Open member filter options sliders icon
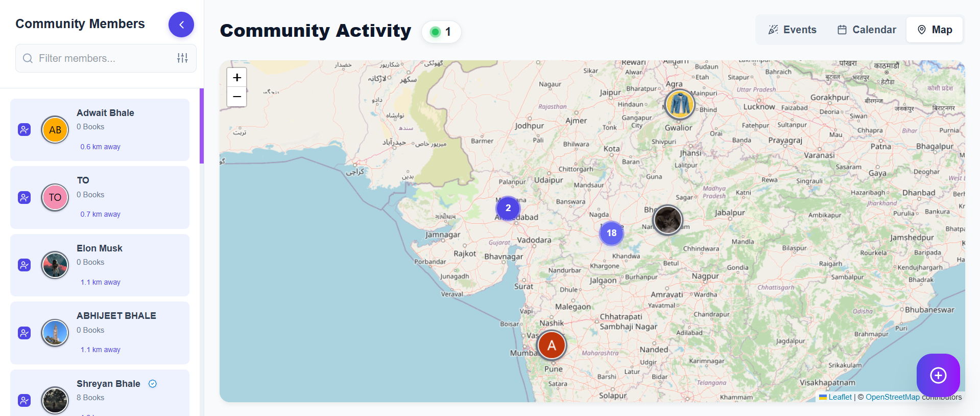Viewport: 980px width, 416px height. click(x=182, y=58)
